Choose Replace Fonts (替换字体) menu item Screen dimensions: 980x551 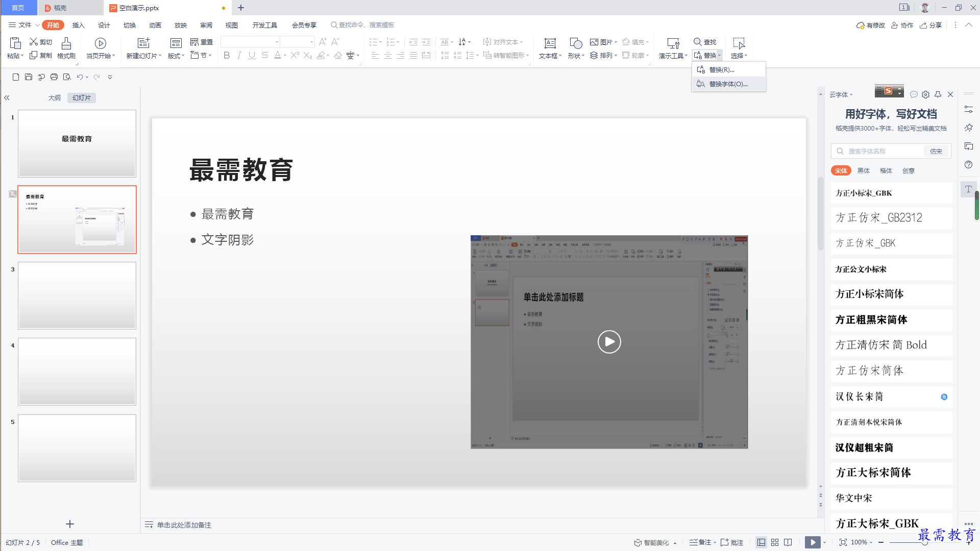728,84
